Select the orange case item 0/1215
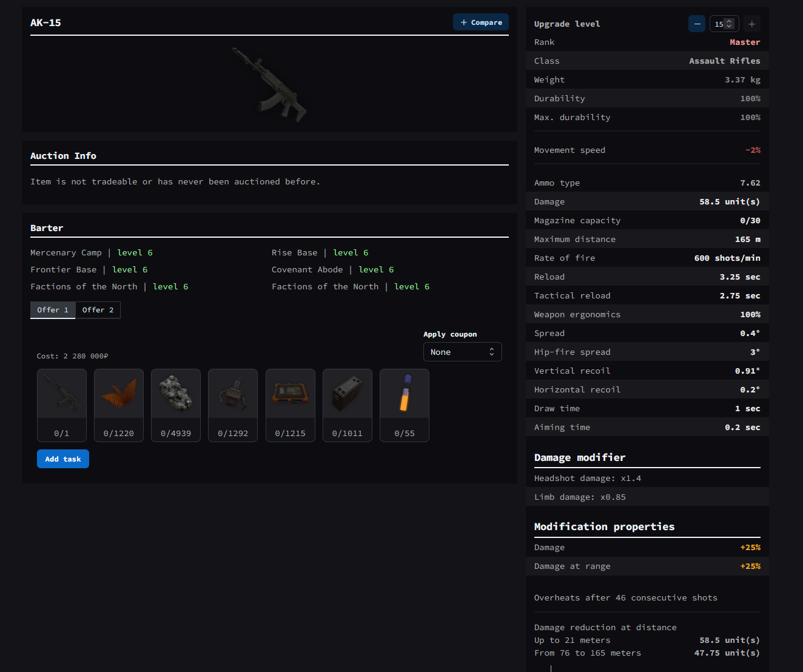This screenshot has width=803, height=672. [x=291, y=405]
